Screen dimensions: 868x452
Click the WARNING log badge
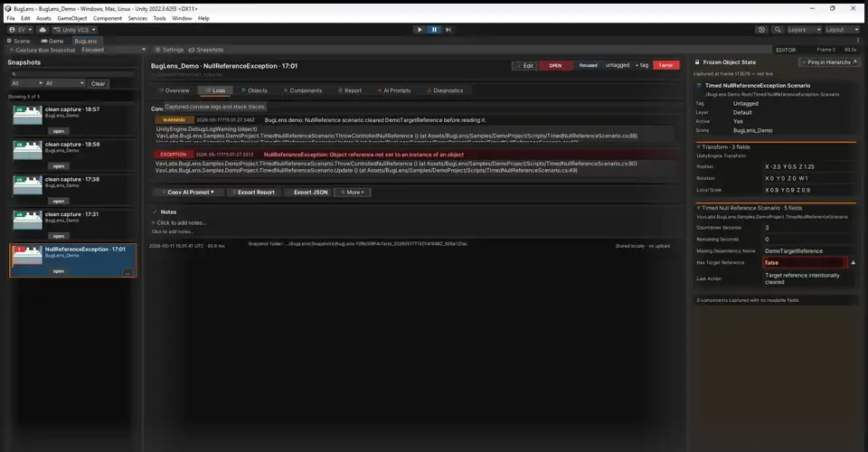(174, 120)
